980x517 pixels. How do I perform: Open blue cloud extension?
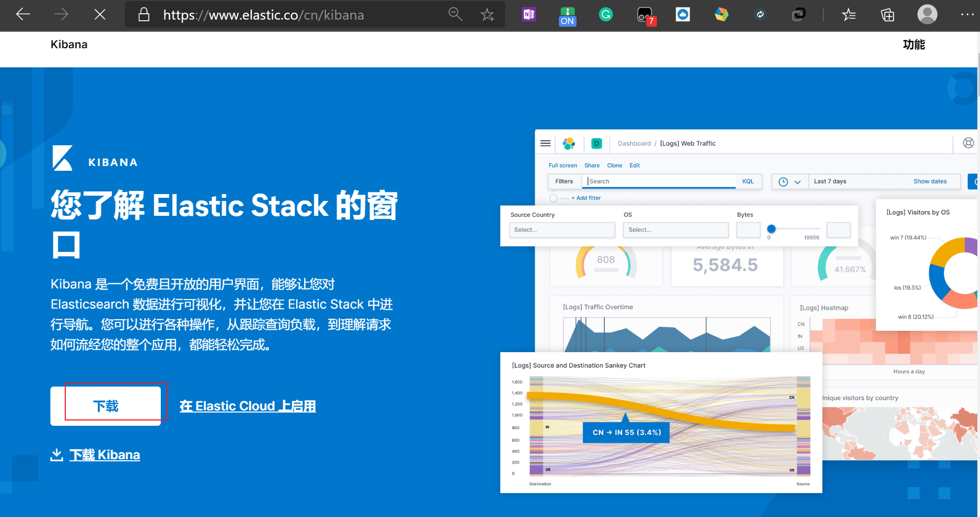coord(683,14)
